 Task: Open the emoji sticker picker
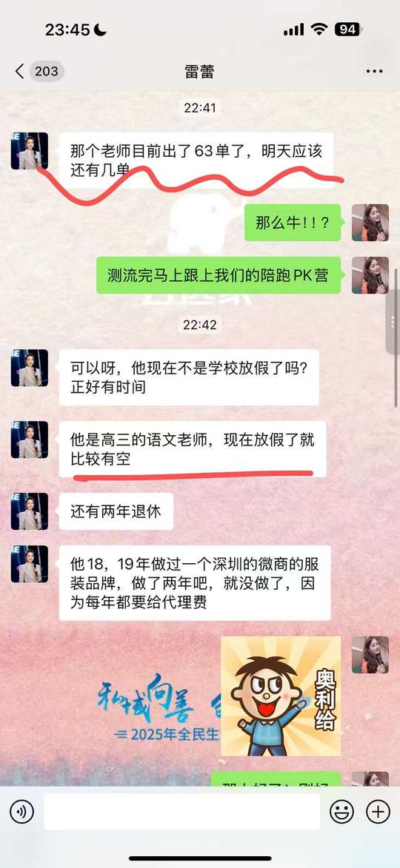341,812
